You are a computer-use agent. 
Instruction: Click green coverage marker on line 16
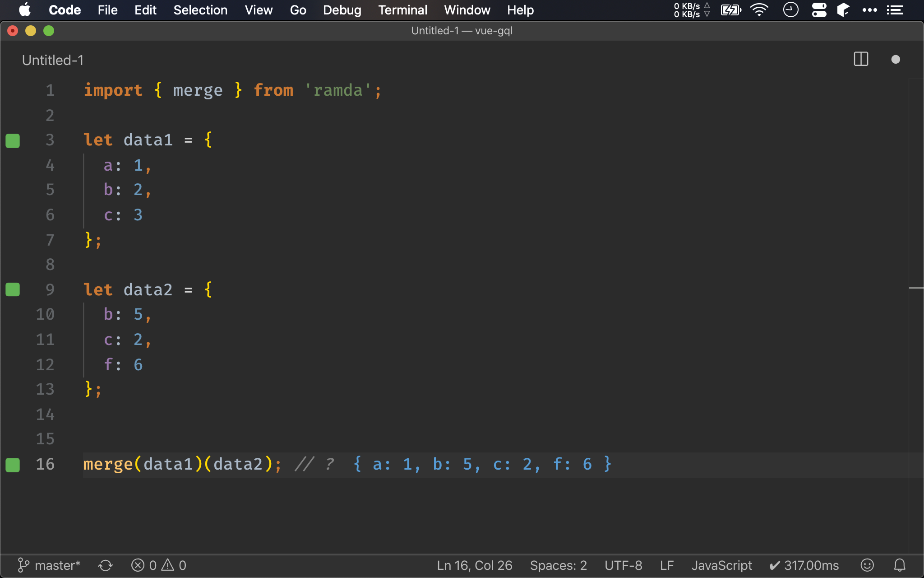coord(13,465)
